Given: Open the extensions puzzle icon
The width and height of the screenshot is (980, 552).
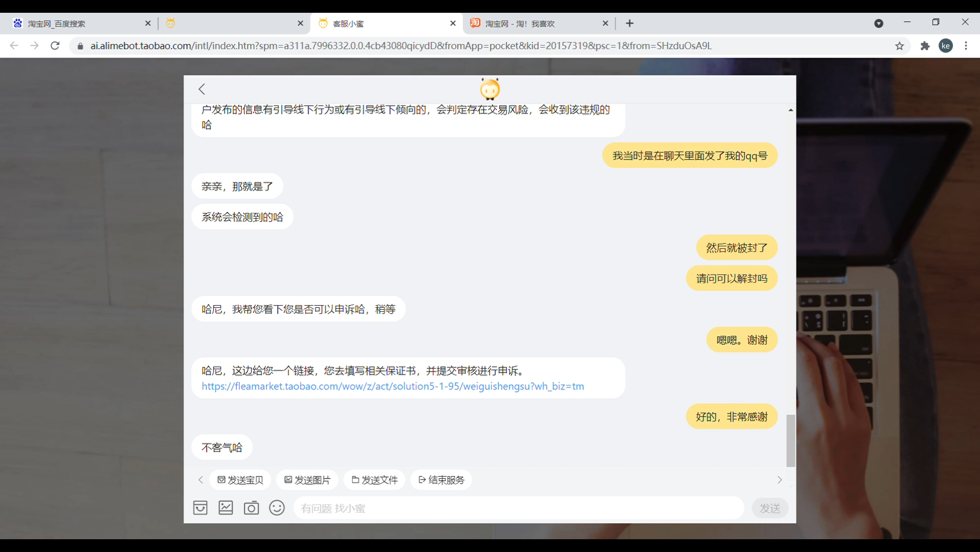Looking at the screenshot, I should (x=925, y=46).
